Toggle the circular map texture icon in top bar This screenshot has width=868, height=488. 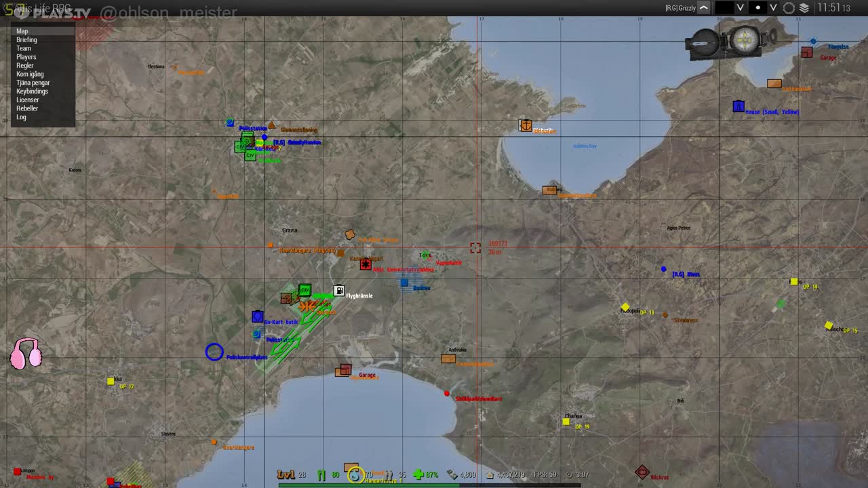pos(789,8)
